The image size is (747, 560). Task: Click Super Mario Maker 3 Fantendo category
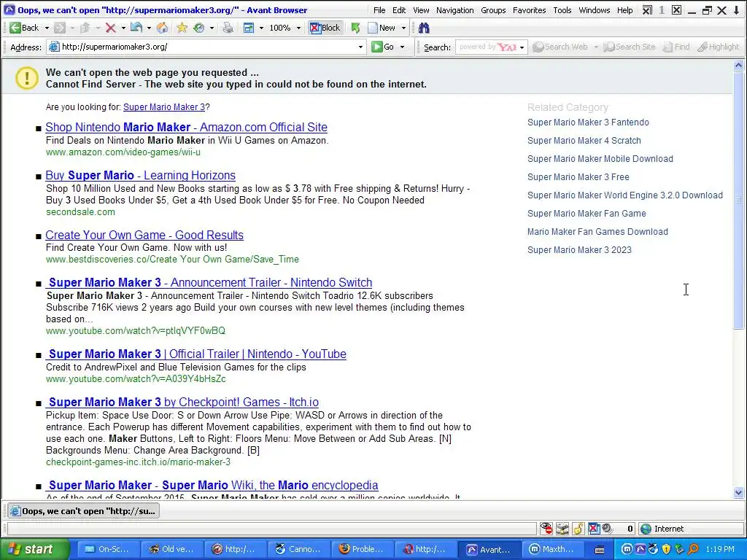click(x=588, y=122)
